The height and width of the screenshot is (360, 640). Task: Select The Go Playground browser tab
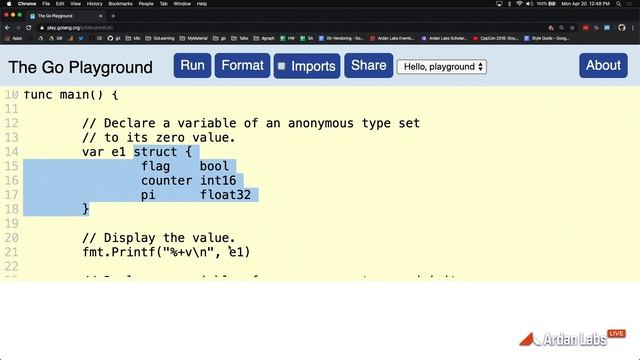coord(65,16)
